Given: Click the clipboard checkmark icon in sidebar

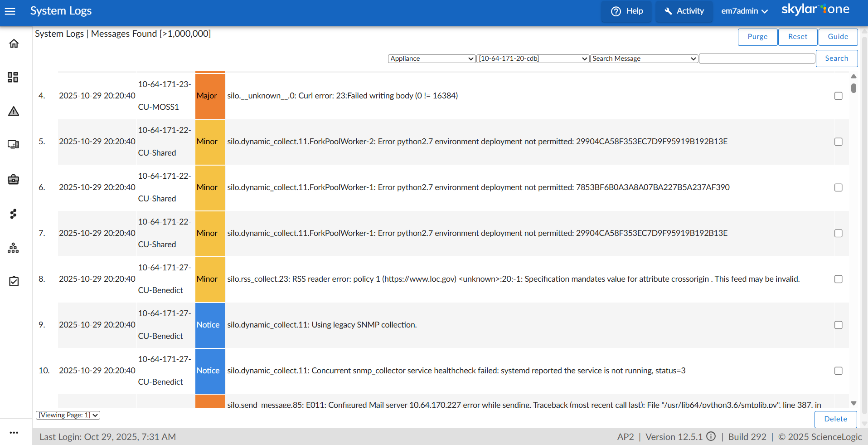Looking at the screenshot, I should [x=14, y=282].
